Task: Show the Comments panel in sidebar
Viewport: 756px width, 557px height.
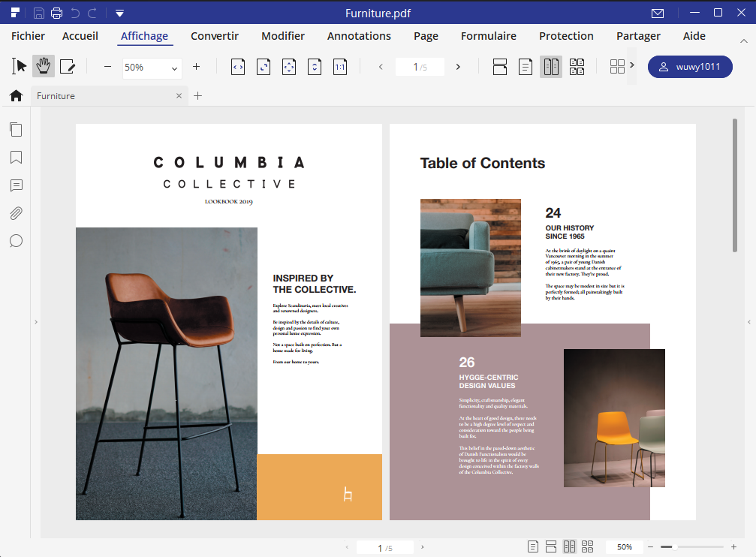Action: 16,185
